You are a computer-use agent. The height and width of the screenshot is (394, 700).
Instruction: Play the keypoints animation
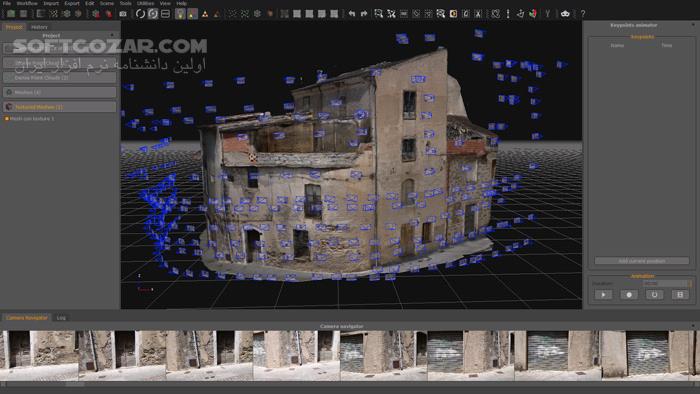pos(604,294)
